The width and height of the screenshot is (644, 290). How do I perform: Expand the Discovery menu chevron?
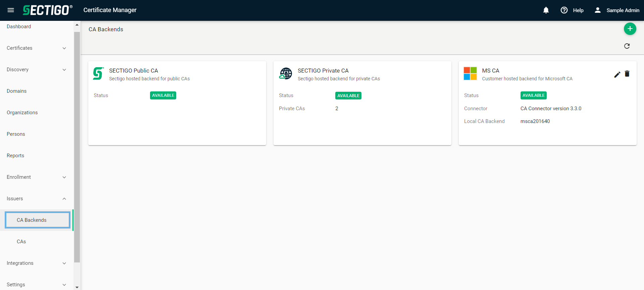64,70
